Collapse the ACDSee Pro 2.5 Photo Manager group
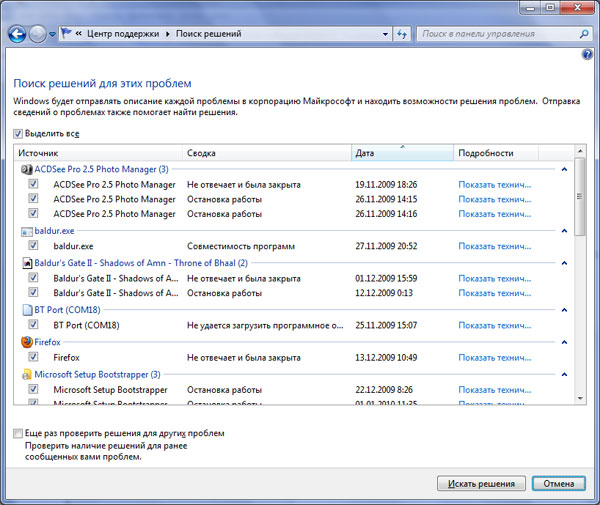Image resolution: width=600 pixels, height=505 pixels. coord(564,169)
